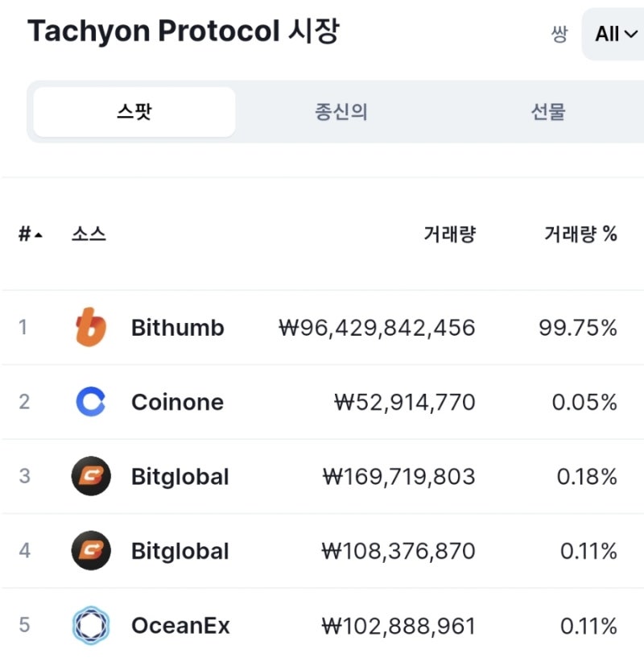Image resolution: width=644 pixels, height=658 pixels.
Task: Select the 스팟 tab
Action: point(134,112)
